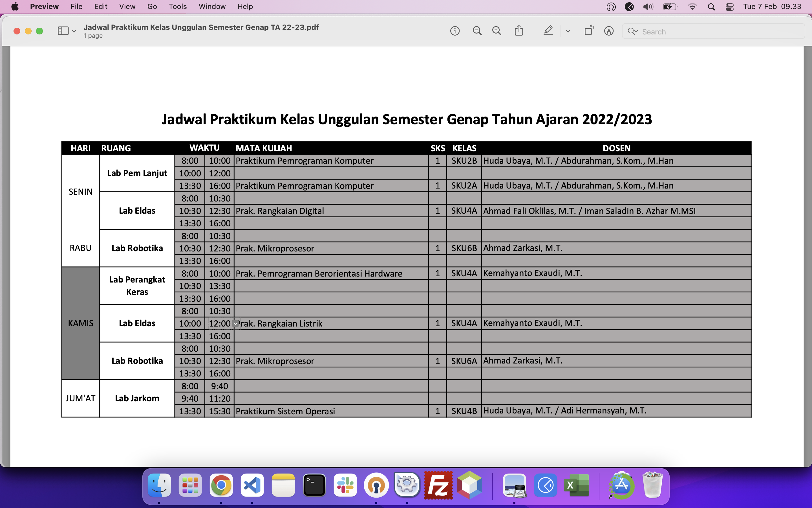Open the Help menu

(245, 6)
